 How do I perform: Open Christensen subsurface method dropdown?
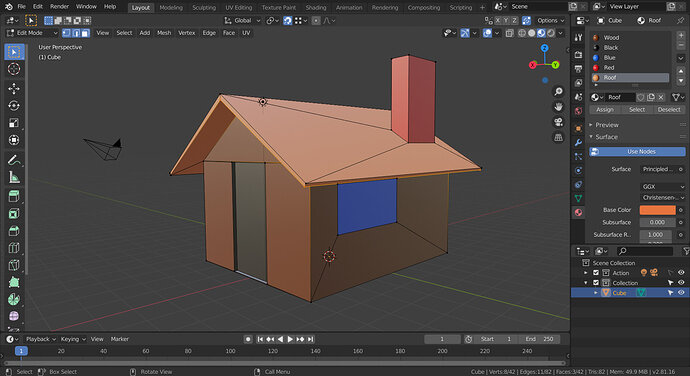click(x=663, y=198)
